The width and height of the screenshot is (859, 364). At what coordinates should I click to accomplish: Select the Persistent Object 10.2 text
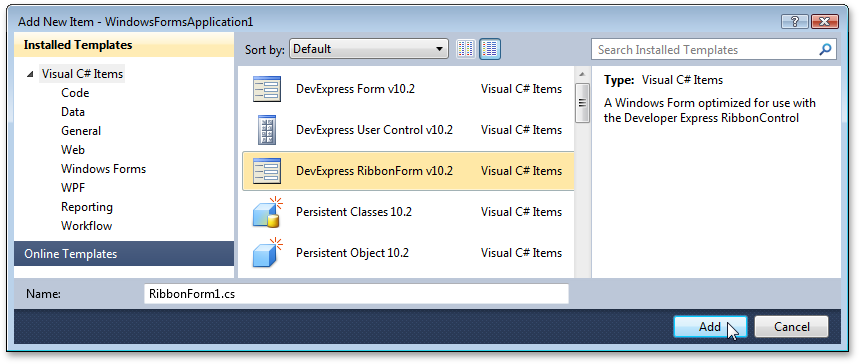(x=352, y=253)
